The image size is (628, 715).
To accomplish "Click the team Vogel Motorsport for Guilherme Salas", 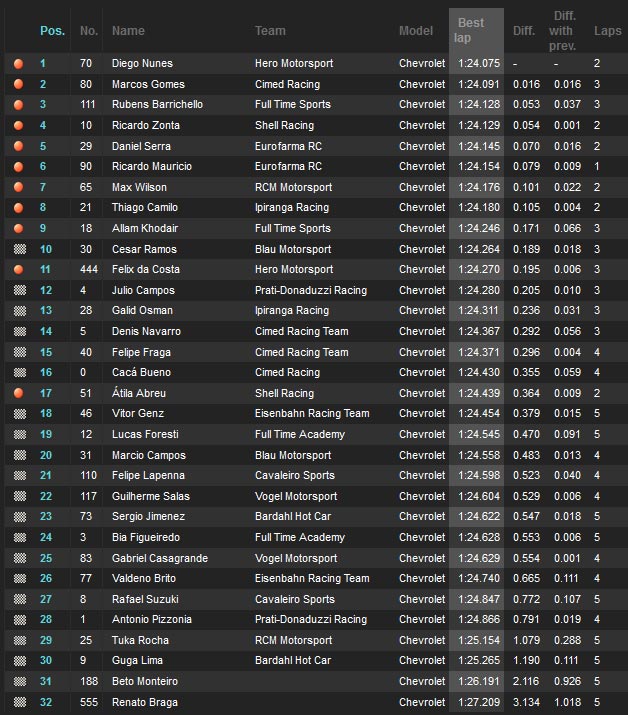I will [296, 496].
